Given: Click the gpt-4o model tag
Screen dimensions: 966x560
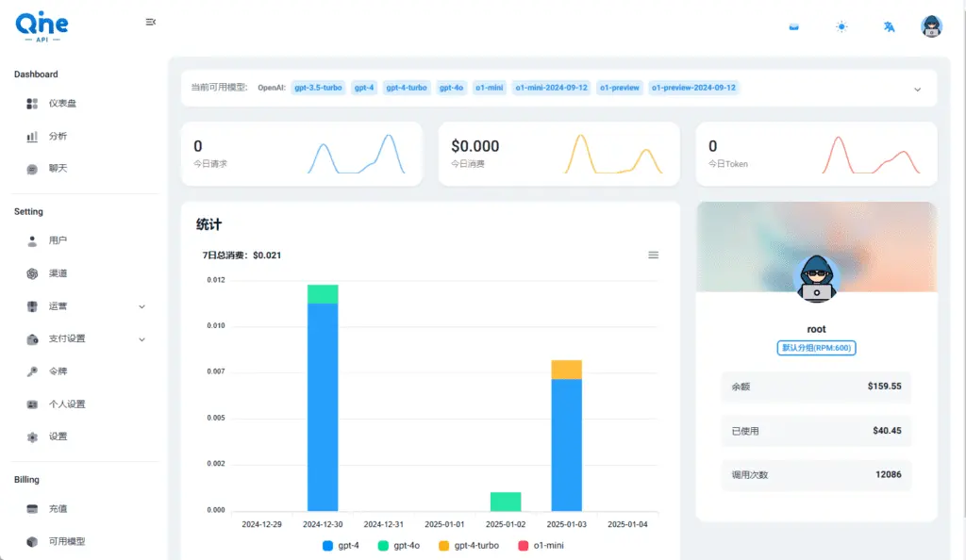Looking at the screenshot, I should [451, 88].
